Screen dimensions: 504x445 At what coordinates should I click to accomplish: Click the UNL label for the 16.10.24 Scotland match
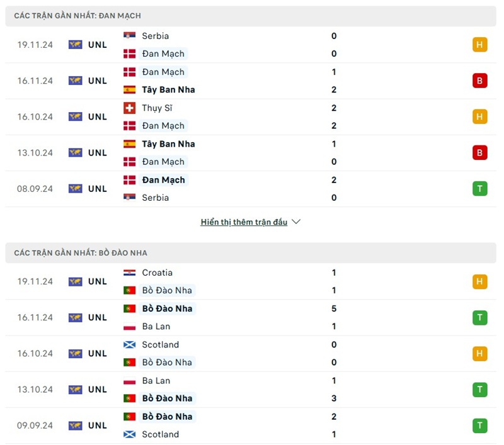tap(98, 353)
